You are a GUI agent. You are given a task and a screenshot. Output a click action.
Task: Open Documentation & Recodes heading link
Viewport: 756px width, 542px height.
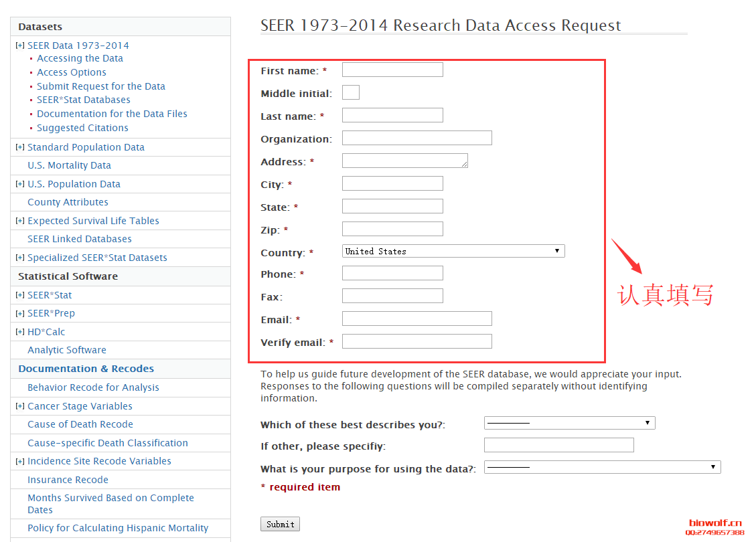pyautogui.click(x=86, y=369)
